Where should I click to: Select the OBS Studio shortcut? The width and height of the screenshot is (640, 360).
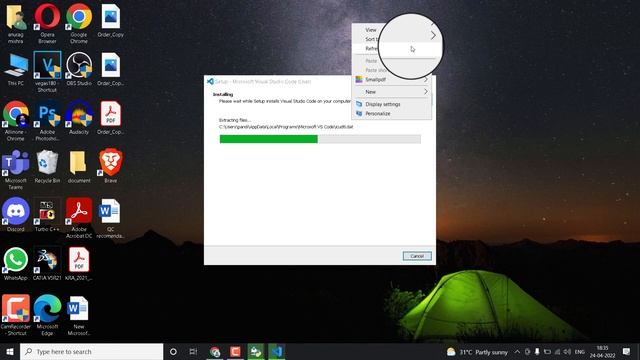79,69
